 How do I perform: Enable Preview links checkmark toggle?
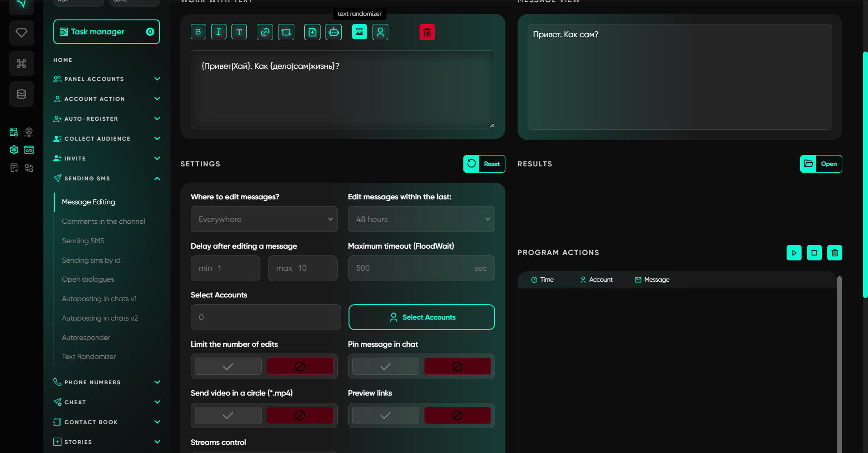pyautogui.click(x=385, y=415)
